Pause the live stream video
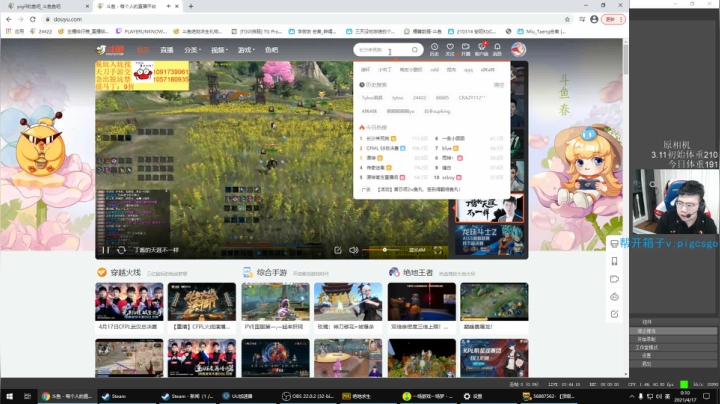 (106, 250)
